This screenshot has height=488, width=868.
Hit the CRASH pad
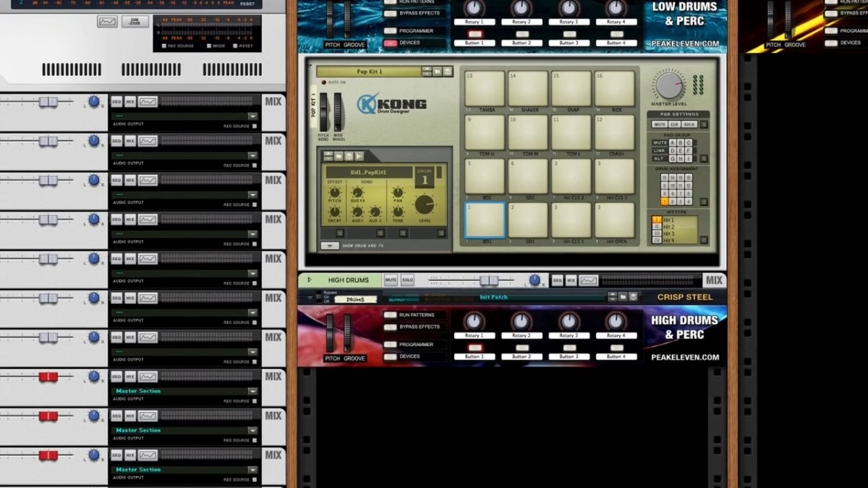tap(615, 132)
